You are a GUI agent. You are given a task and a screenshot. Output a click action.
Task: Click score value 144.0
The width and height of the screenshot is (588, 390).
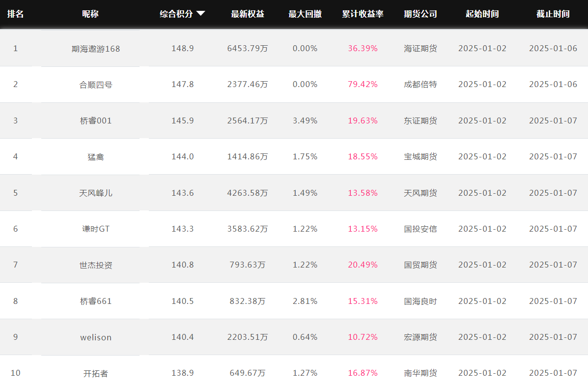click(183, 156)
